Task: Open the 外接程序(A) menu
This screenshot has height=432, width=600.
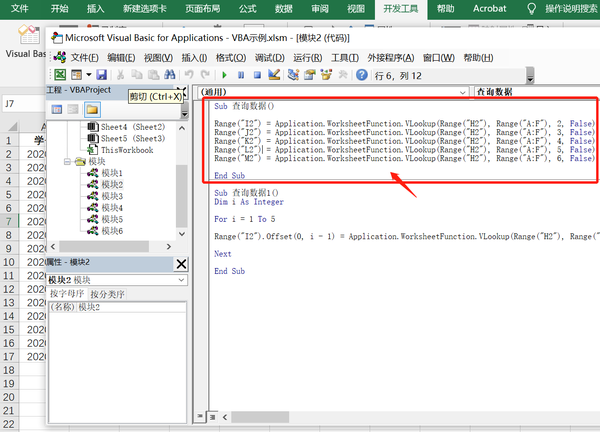Action: pyautogui.click(x=391, y=58)
